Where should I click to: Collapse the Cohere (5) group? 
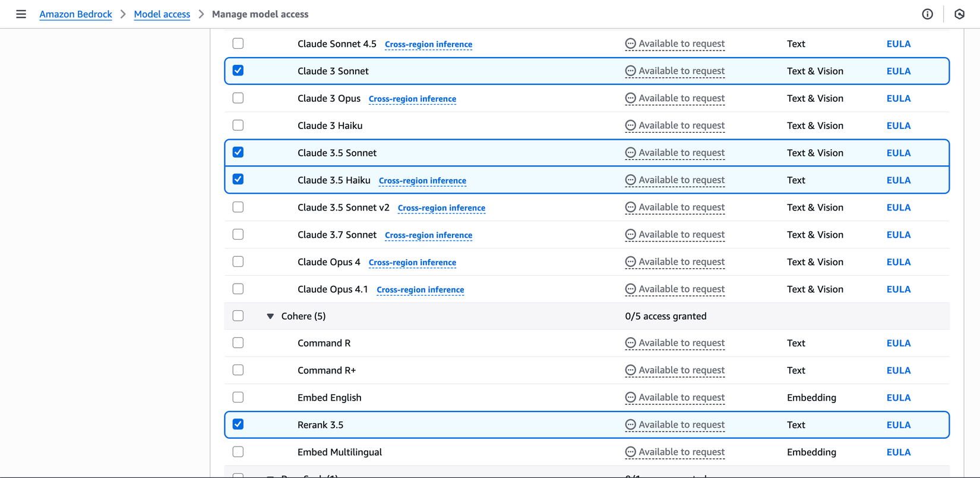point(270,316)
